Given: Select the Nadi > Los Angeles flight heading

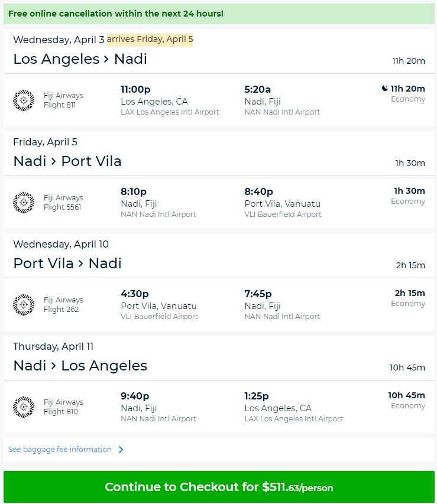Looking at the screenshot, I should point(80,366).
